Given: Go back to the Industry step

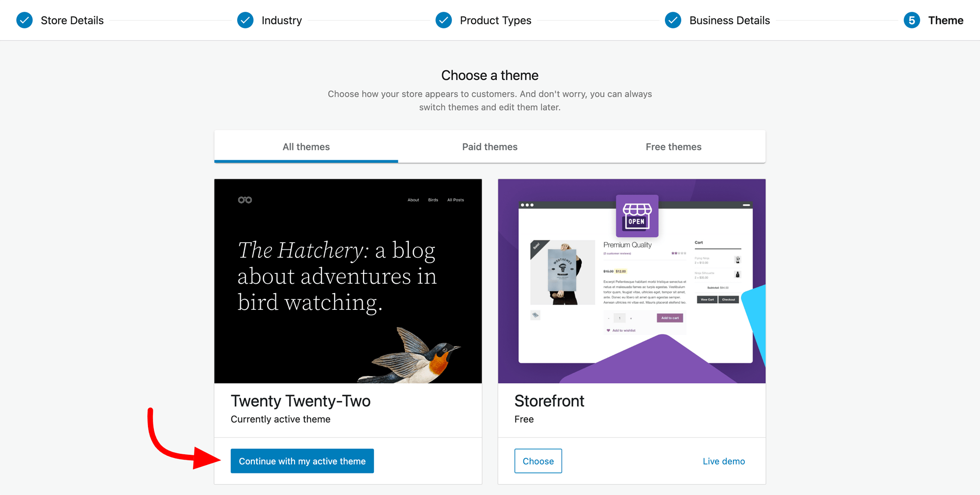Looking at the screenshot, I should pyautogui.click(x=282, y=20).
